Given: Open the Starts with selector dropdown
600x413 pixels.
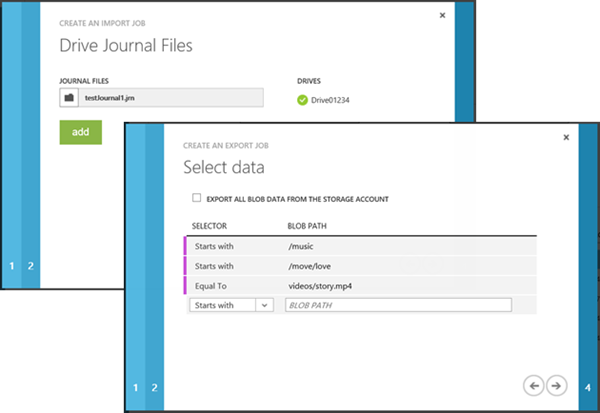Looking at the screenshot, I should coord(222,305).
